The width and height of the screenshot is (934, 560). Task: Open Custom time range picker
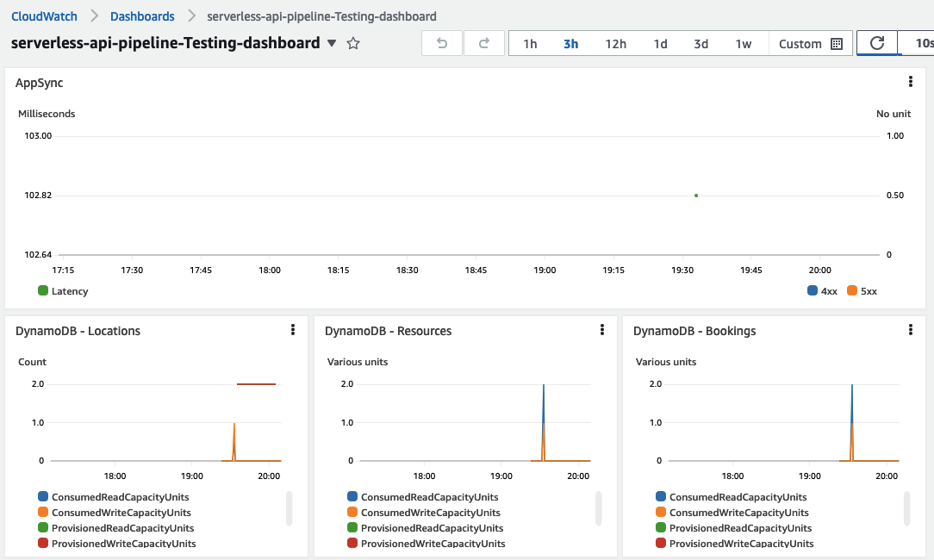[x=810, y=43]
